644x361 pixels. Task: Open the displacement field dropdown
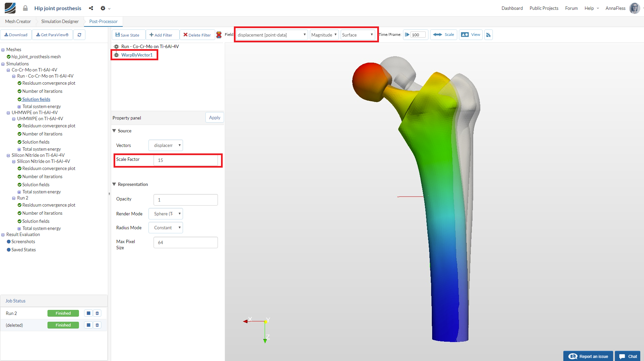[x=272, y=35]
